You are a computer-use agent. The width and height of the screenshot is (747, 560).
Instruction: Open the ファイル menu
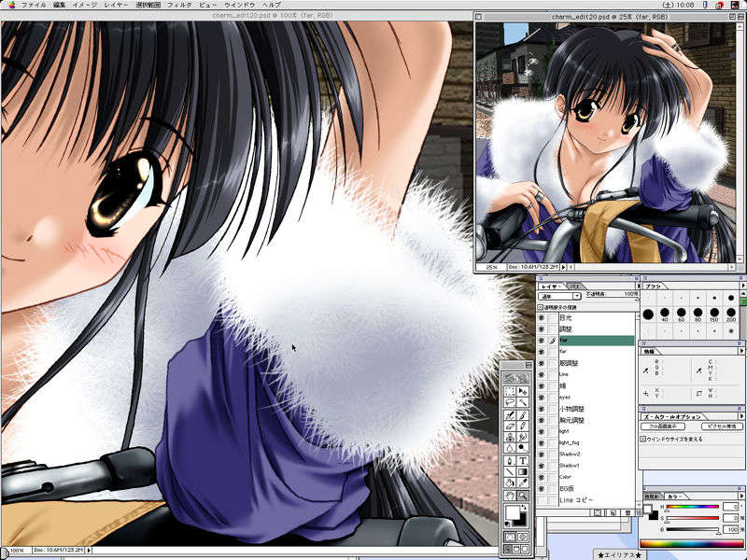[34, 5]
